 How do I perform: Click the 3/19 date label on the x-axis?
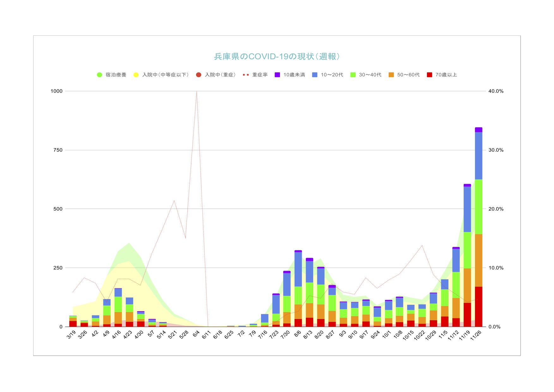(71, 334)
